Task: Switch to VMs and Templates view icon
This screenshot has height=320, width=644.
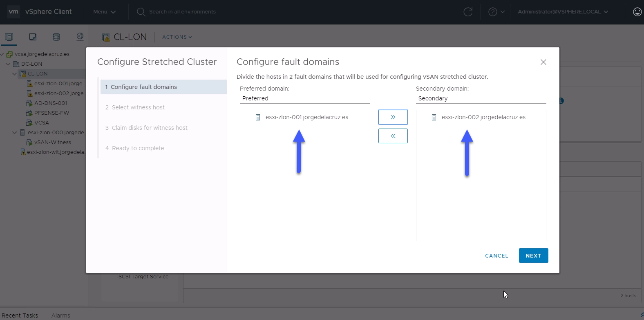Action: [x=33, y=37]
